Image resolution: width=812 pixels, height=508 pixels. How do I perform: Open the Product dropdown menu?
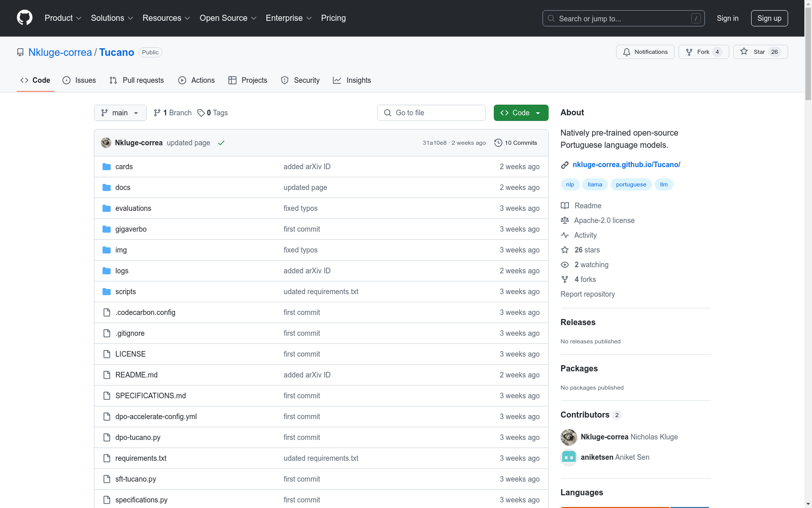[63, 18]
